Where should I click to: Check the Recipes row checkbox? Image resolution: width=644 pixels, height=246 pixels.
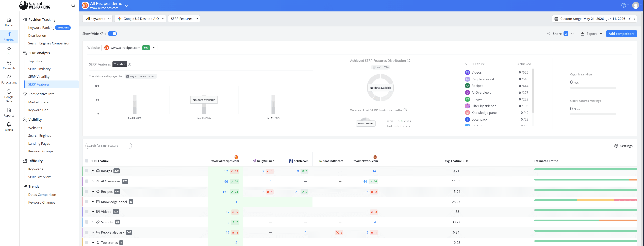click(87, 191)
